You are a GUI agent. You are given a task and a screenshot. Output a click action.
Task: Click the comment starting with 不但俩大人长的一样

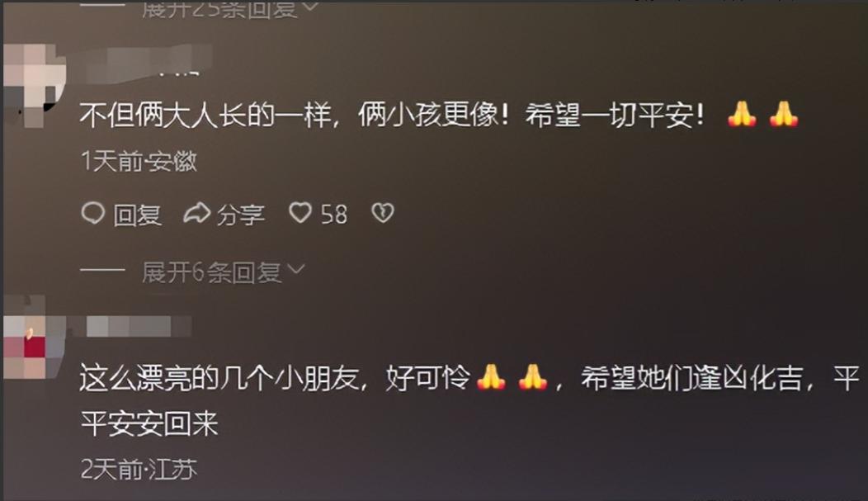439,116
